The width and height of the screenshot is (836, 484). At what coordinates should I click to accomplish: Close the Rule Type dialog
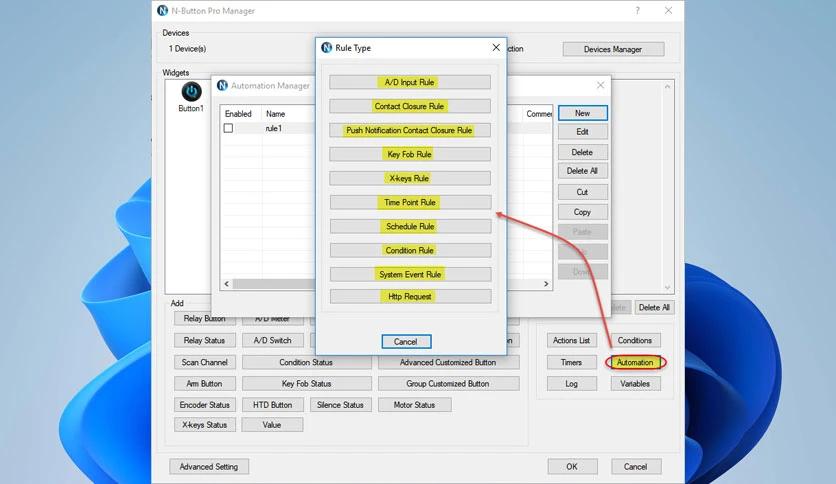tap(496, 47)
